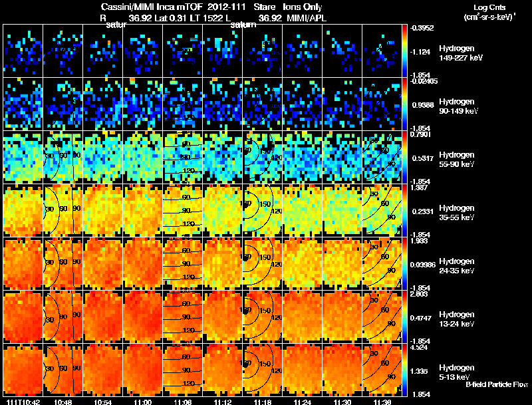Viewport: 532px width, 405px height.
Task: Select the 11:06 time marker
Action: pos(182,402)
